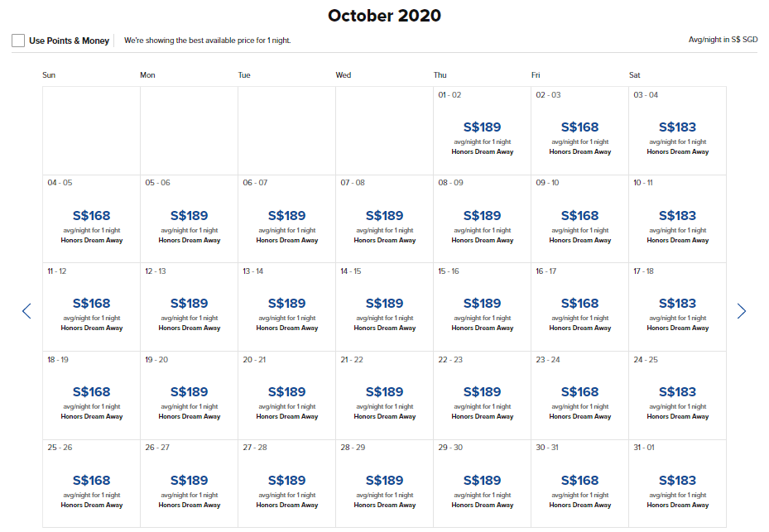Screen dimensions: 769x532
Task: Choose the 10 - 11 Saturday date cell
Action: tap(677, 219)
